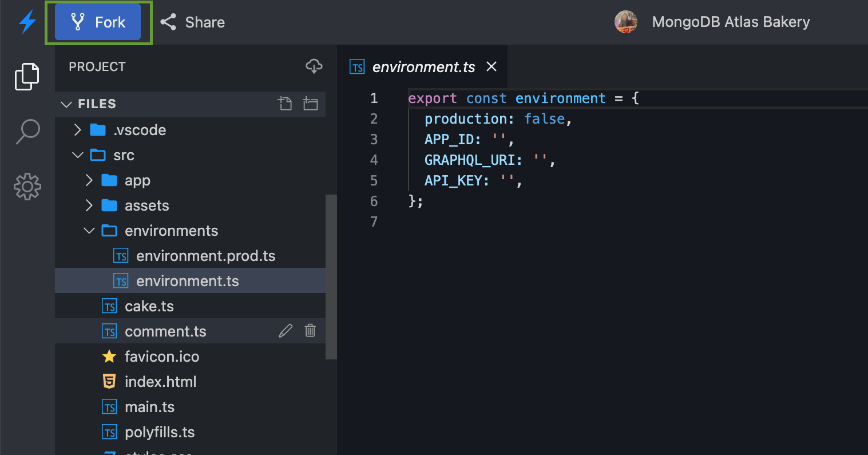Open the search panel in the sidebar

tap(27, 131)
